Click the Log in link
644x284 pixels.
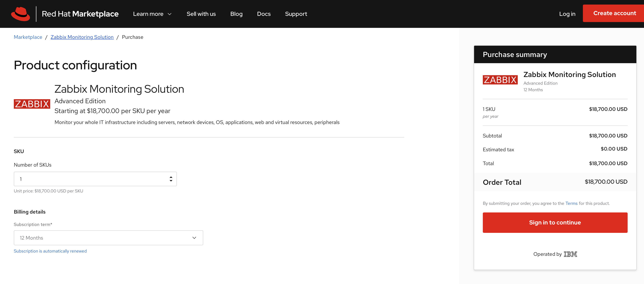tap(567, 14)
